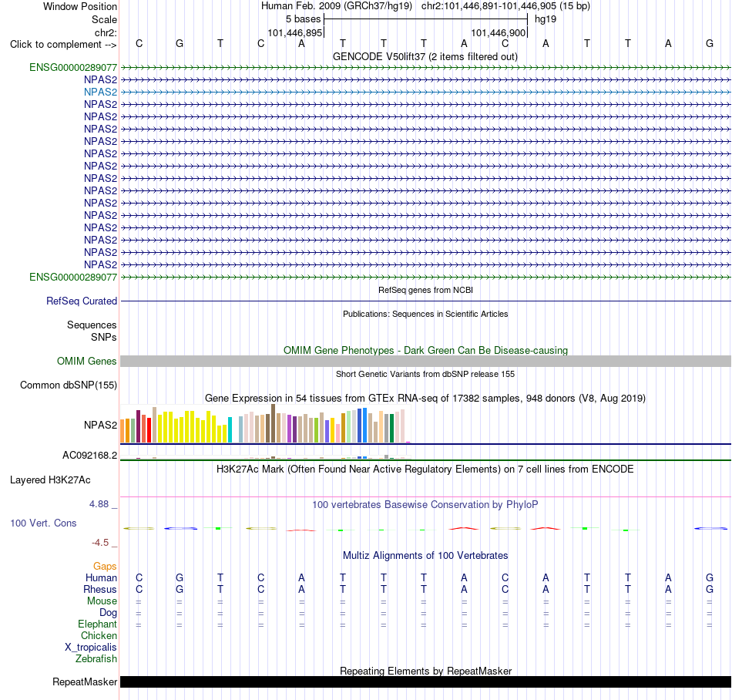Click the Layered H3K27Ac label

50,480
